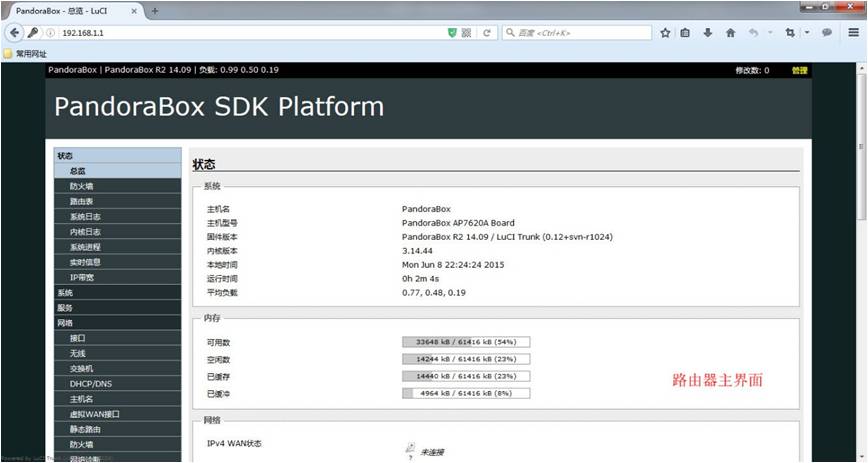Image resolution: width=868 pixels, height=463 pixels.
Task: Open downloads with the down arrow icon
Action: (x=707, y=33)
